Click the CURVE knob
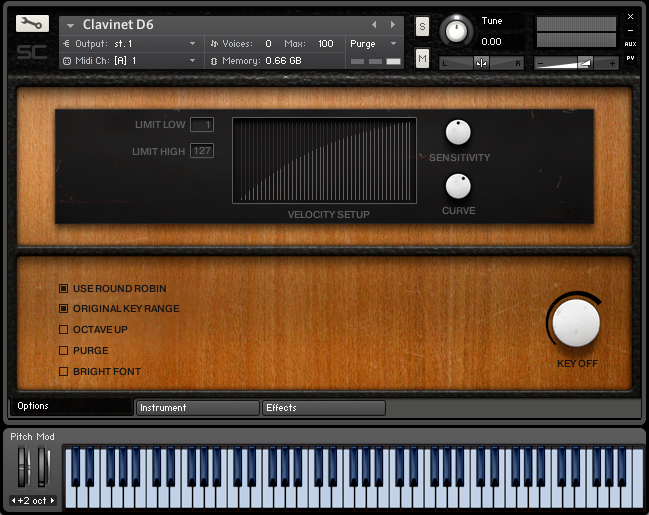 [458, 186]
